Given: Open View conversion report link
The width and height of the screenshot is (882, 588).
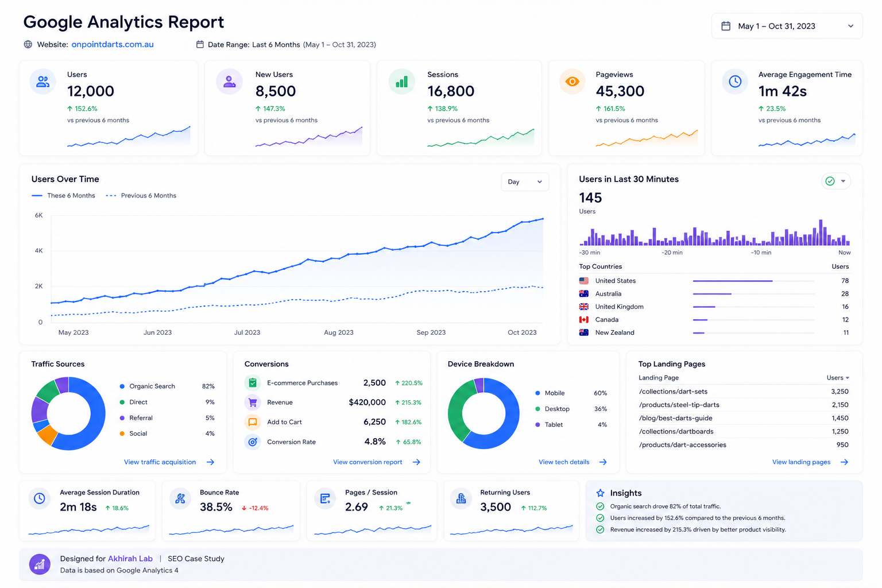Looking at the screenshot, I should (x=377, y=462).
